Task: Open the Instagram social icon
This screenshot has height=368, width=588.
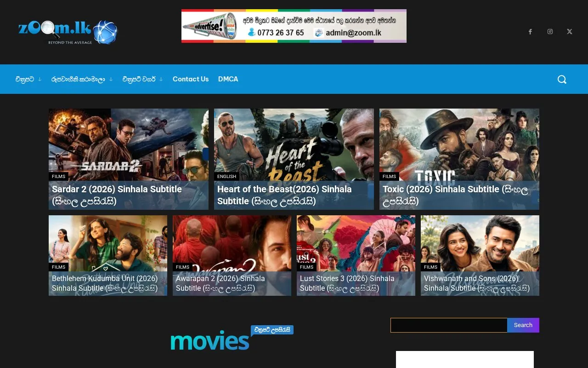Action: (x=550, y=32)
